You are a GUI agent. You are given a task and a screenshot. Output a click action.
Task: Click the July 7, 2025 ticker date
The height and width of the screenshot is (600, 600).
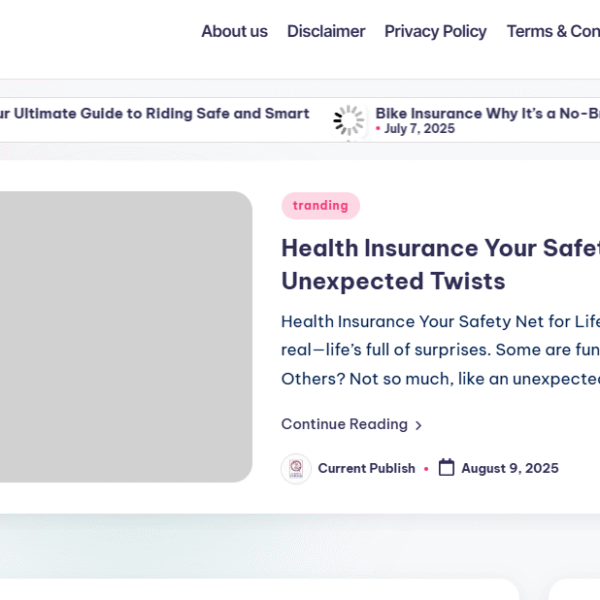(x=419, y=129)
